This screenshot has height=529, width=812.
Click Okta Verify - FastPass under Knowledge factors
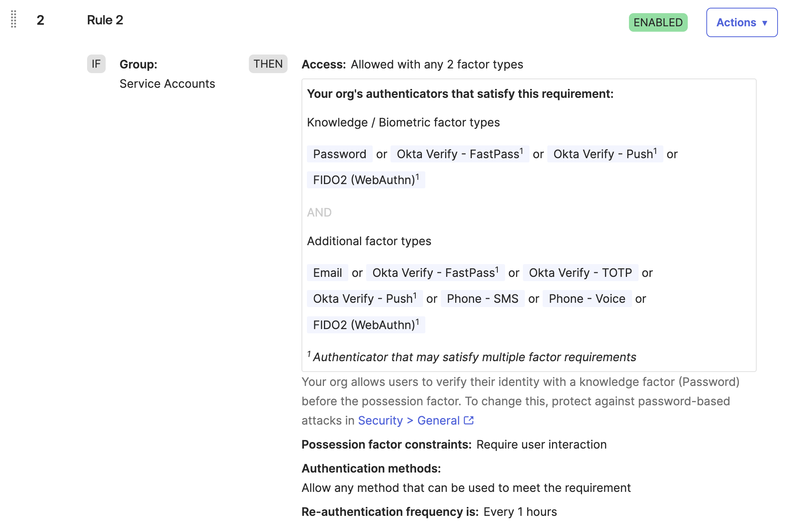point(459,154)
